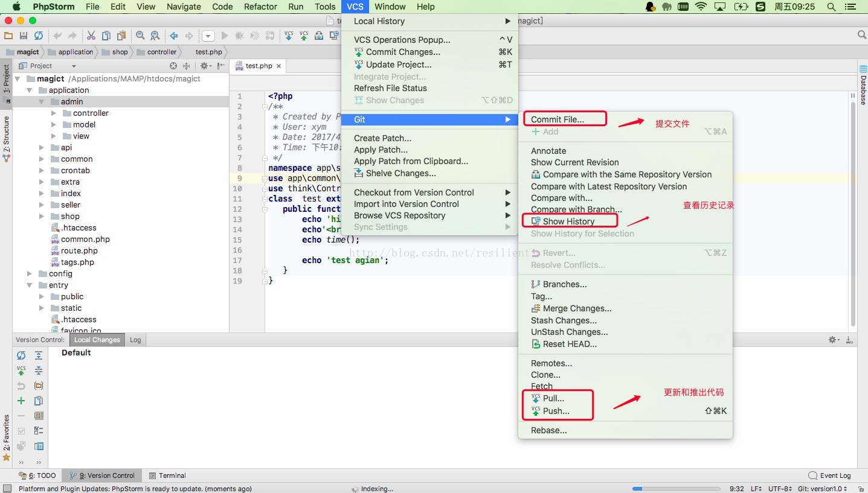The height and width of the screenshot is (493, 868).
Task: Collapse the entry folder arrow
Action: point(30,285)
